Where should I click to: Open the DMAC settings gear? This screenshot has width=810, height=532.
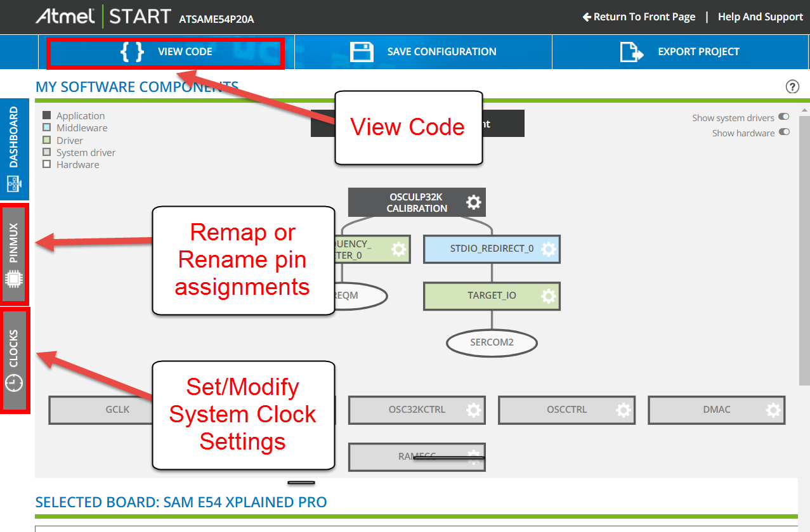773,410
